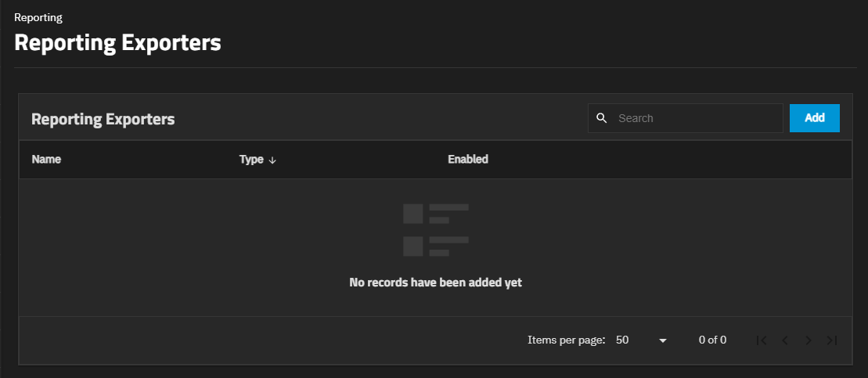
Task: Go to the next page of results
Action: [809, 340]
